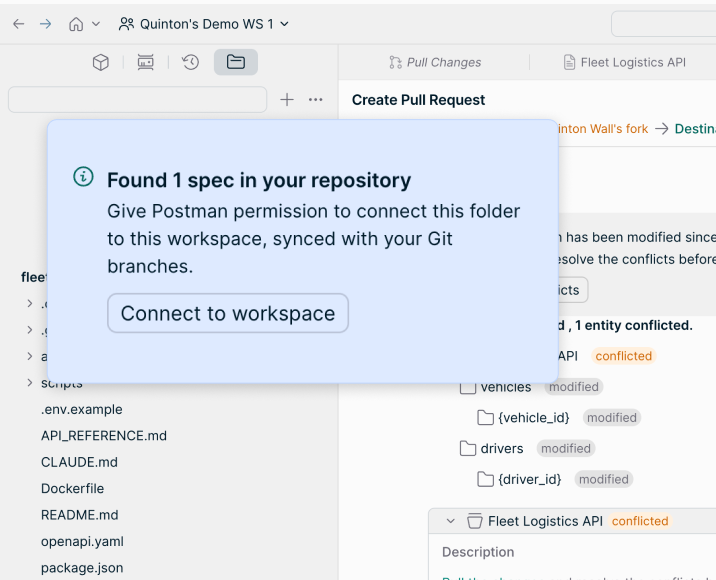This screenshot has height=580, width=716.
Task: Click the Pull Changes branch icon
Action: pyautogui.click(x=395, y=62)
